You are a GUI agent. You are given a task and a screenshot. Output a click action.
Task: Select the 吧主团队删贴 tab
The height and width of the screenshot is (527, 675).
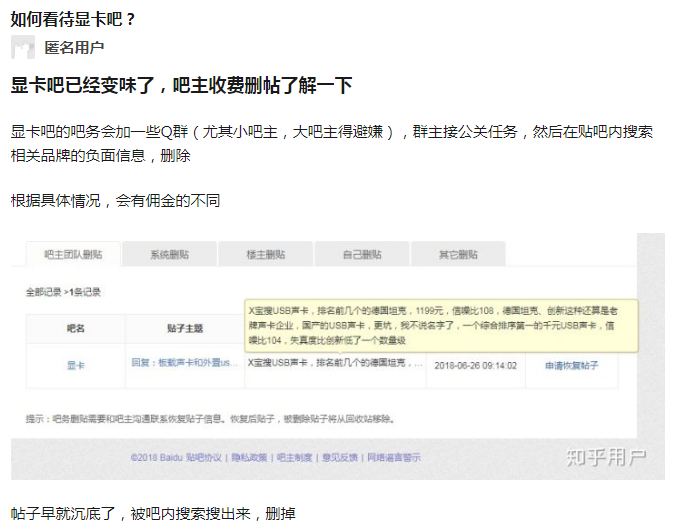point(73,254)
